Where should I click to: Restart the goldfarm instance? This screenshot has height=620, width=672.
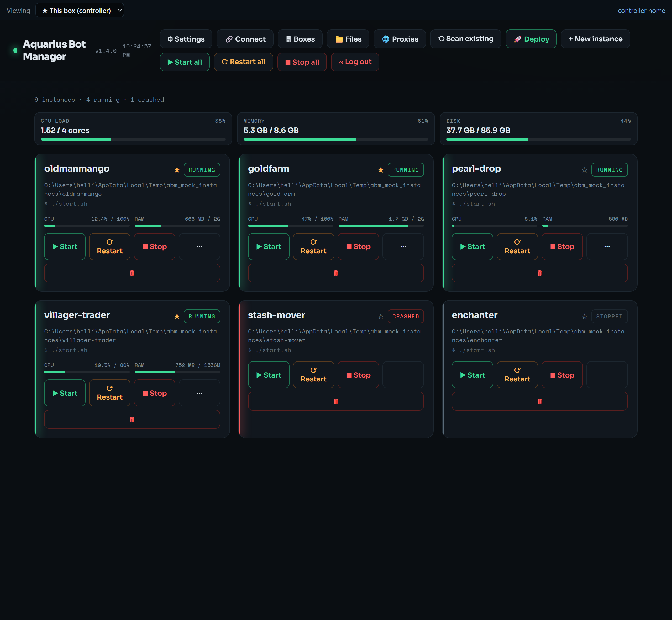(x=313, y=247)
